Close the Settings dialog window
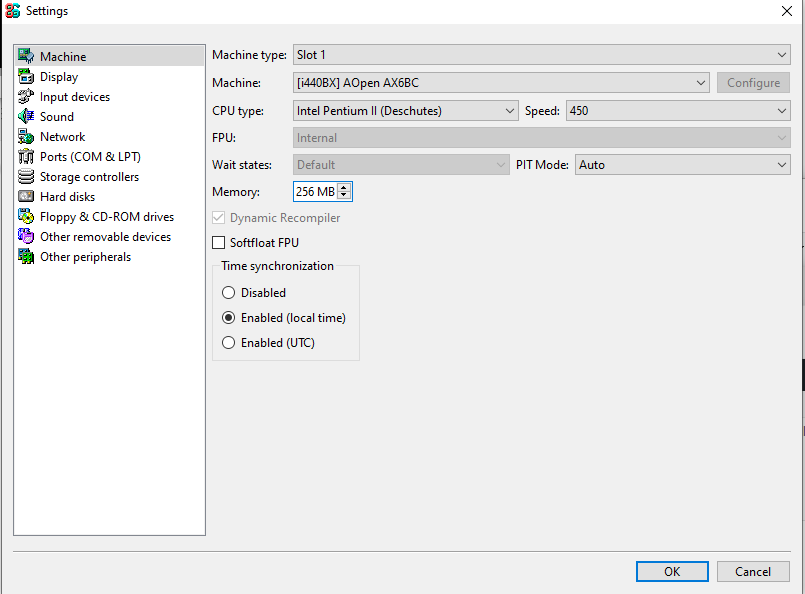805x594 pixels. [787, 11]
